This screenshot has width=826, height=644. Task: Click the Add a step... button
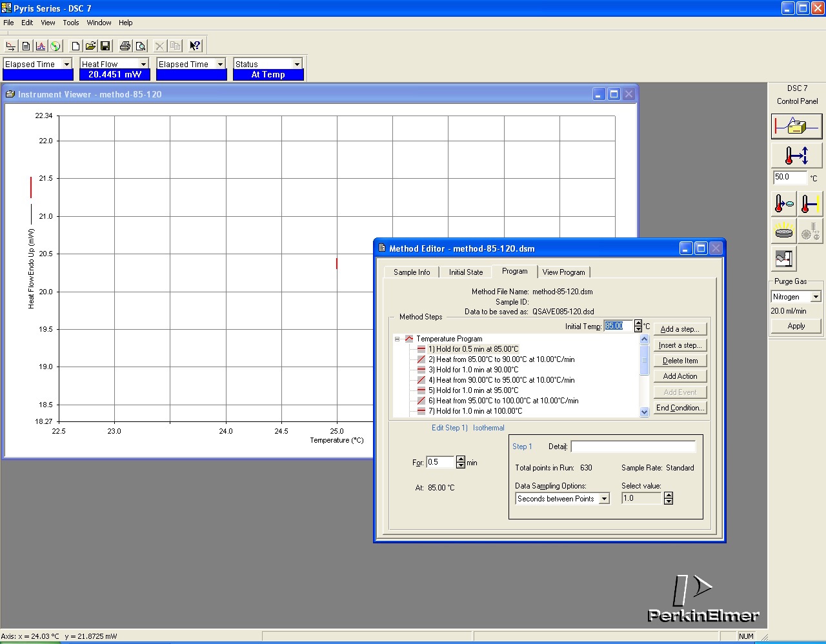click(x=680, y=329)
